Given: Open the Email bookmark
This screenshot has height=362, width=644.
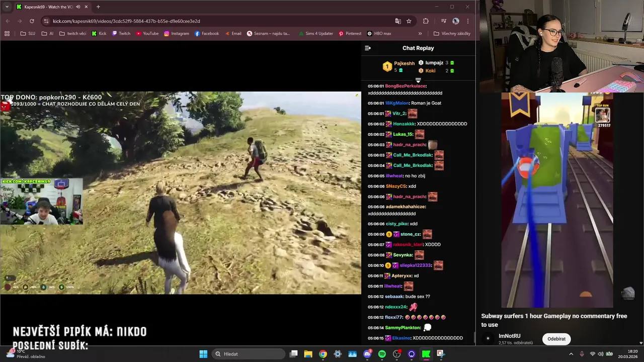Looking at the screenshot, I should [232, 34].
